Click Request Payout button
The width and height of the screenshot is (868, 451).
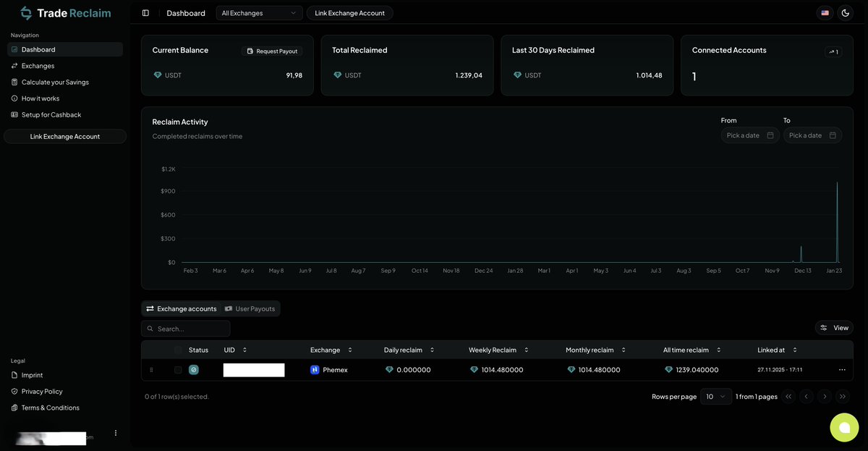[272, 51]
